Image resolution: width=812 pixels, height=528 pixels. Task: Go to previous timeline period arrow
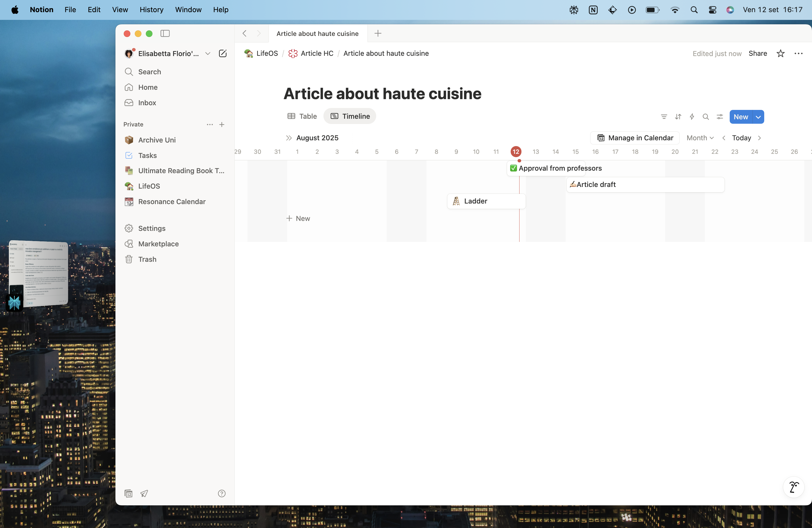point(723,138)
